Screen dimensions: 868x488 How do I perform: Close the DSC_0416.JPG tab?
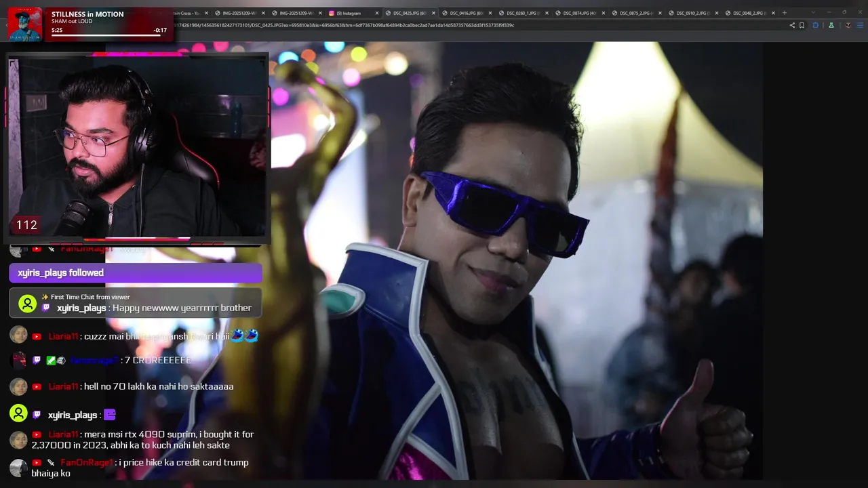click(x=490, y=13)
